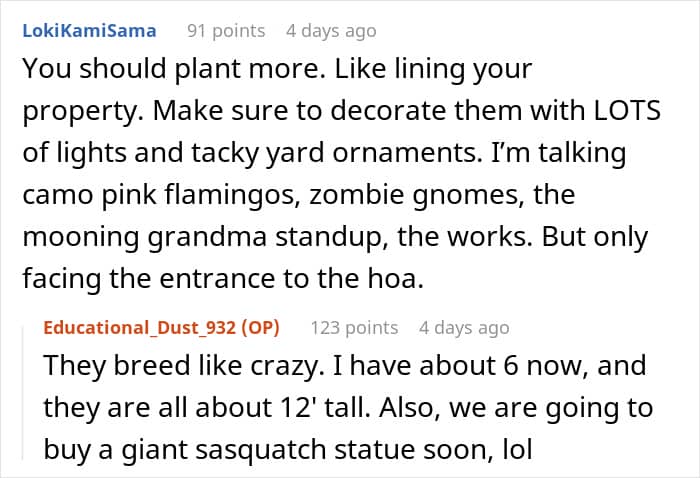Click the 91 points score
The image size is (700, 478).
[x=225, y=30]
